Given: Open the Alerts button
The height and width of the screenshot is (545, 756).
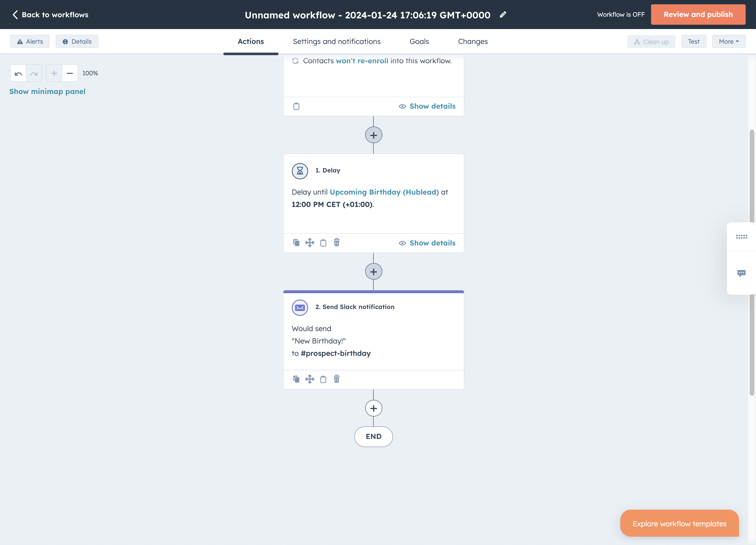Looking at the screenshot, I should click(x=30, y=41).
